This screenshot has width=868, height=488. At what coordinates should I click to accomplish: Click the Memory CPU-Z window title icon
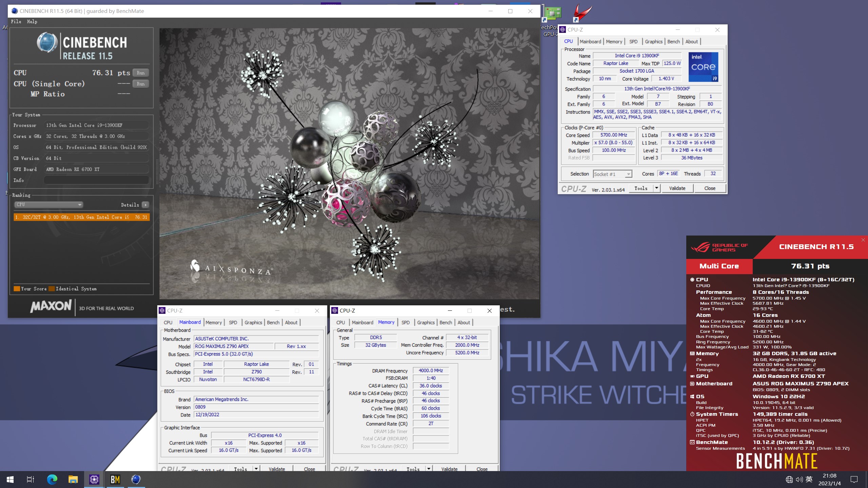335,310
